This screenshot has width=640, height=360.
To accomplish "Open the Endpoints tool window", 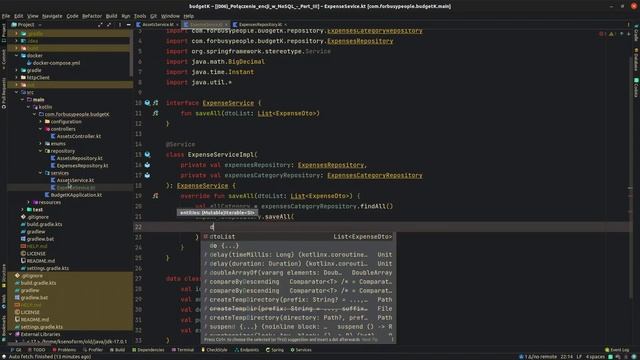I will [247, 350].
